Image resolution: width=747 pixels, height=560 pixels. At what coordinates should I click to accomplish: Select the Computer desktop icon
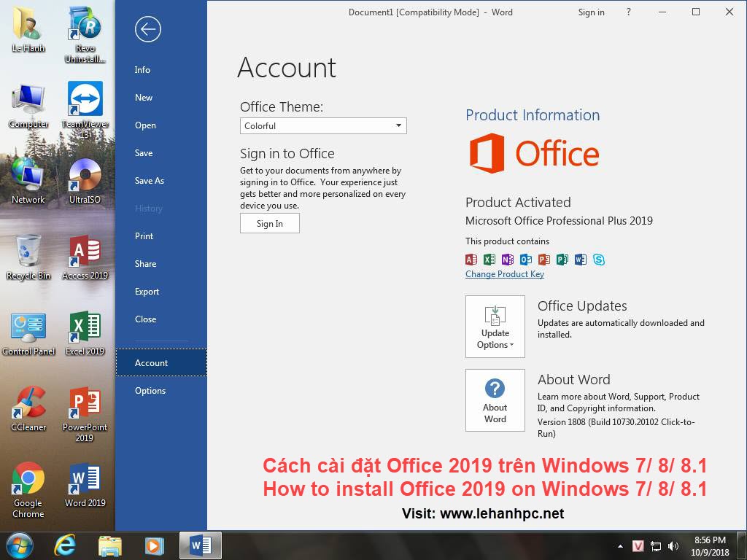(28, 106)
